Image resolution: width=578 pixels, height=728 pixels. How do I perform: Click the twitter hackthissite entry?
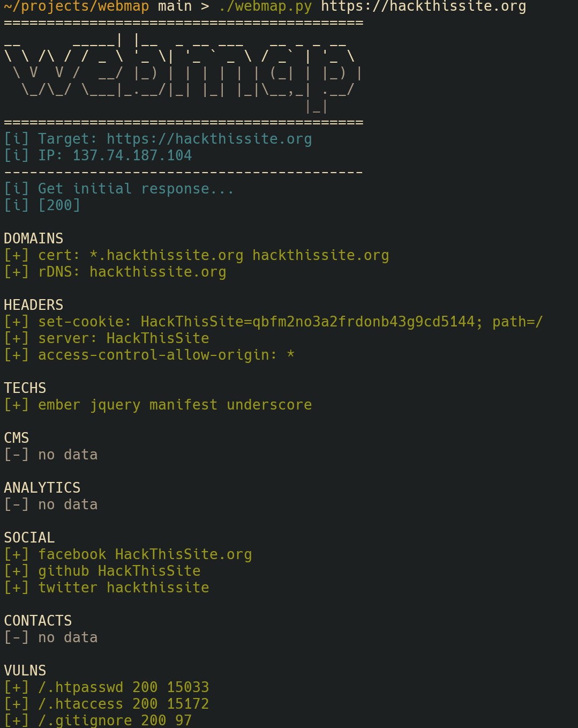[x=123, y=588]
